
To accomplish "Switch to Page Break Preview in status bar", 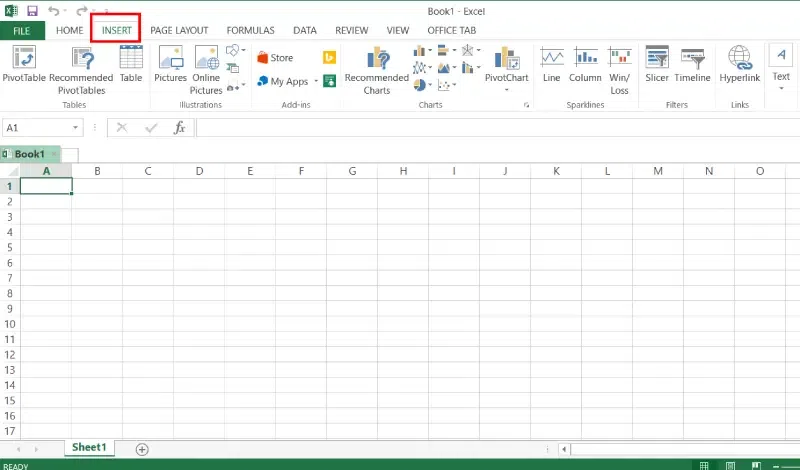I will (x=756, y=465).
